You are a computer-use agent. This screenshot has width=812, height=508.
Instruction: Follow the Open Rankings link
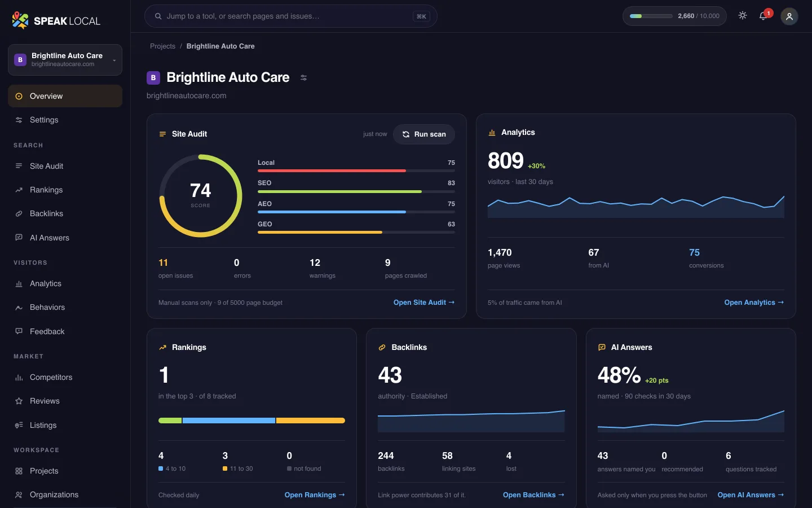tap(315, 495)
